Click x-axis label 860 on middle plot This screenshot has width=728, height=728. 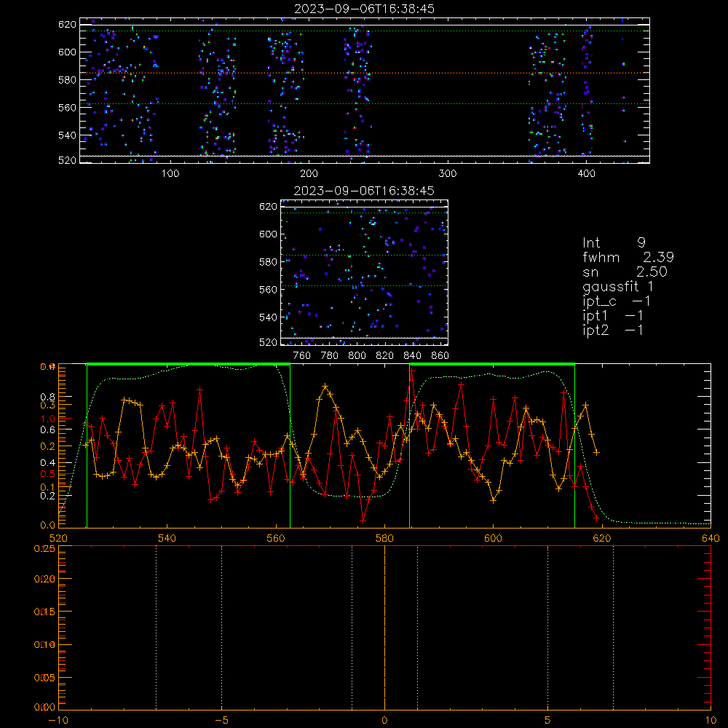[440, 356]
